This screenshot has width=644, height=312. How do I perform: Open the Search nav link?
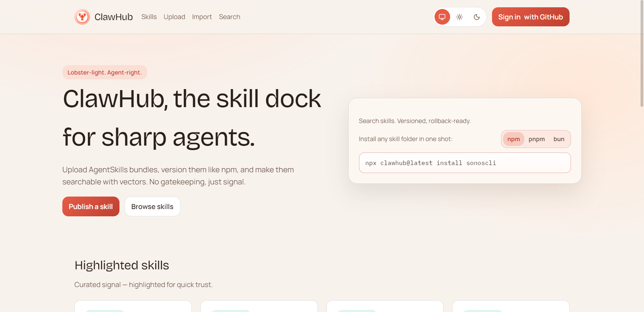[x=230, y=17]
